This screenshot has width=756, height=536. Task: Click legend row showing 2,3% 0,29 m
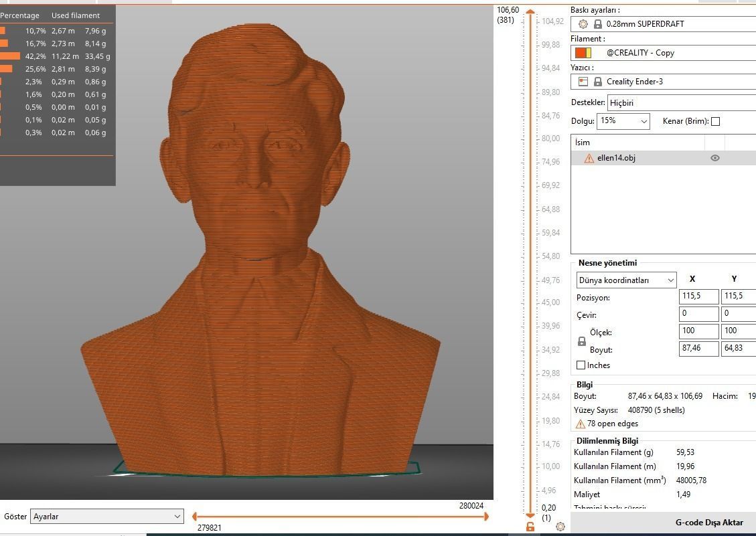point(56,82)
